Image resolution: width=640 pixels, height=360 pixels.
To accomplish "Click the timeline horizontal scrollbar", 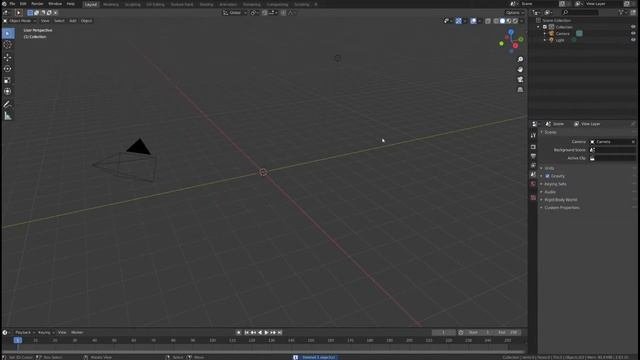I will pos(263,352).
